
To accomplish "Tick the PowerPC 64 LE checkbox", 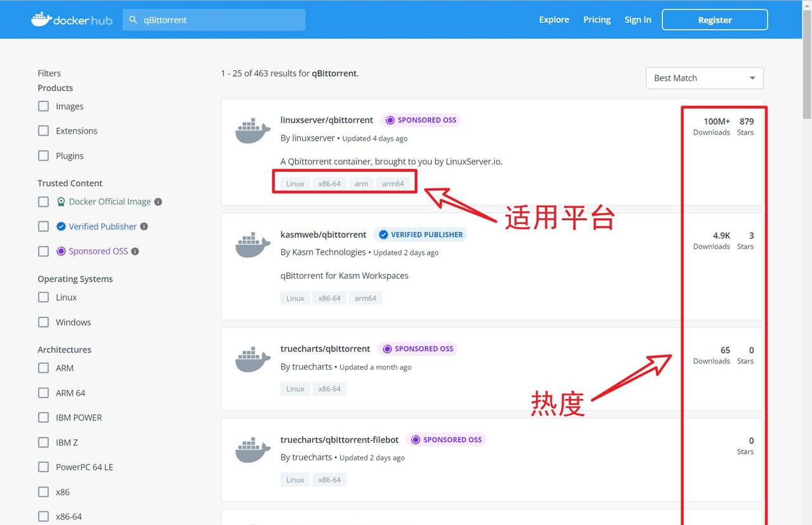I will [x=43, y=467].
